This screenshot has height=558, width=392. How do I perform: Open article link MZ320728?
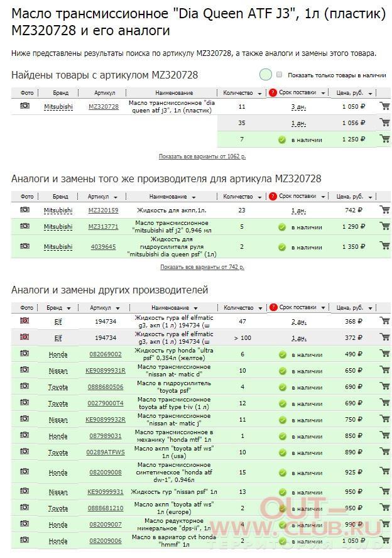coord(104,106)
